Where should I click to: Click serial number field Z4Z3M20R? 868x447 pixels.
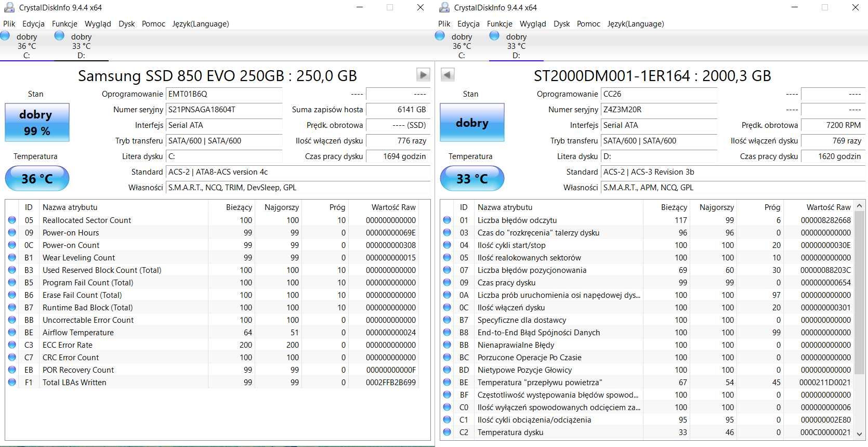(659, 110)
